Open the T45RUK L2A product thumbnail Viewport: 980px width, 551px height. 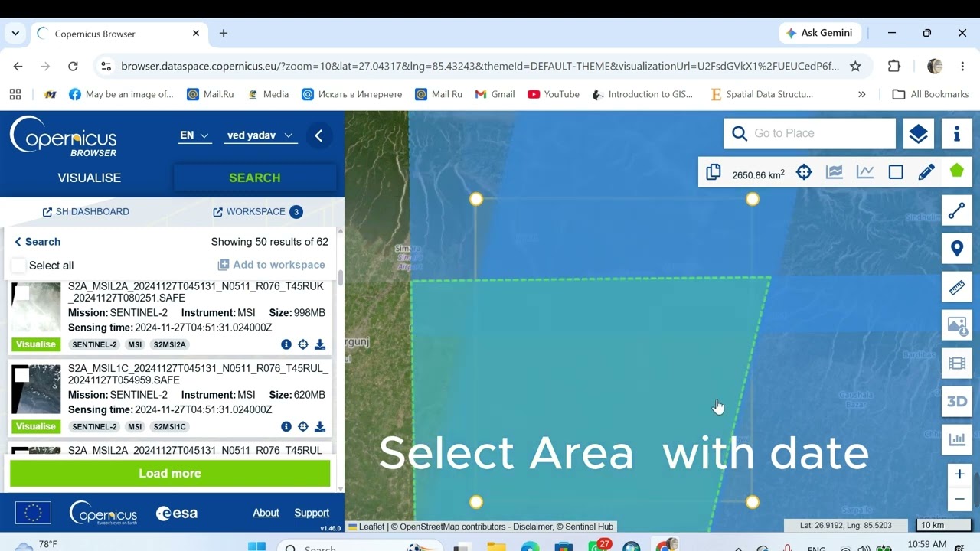coord(36,308)
